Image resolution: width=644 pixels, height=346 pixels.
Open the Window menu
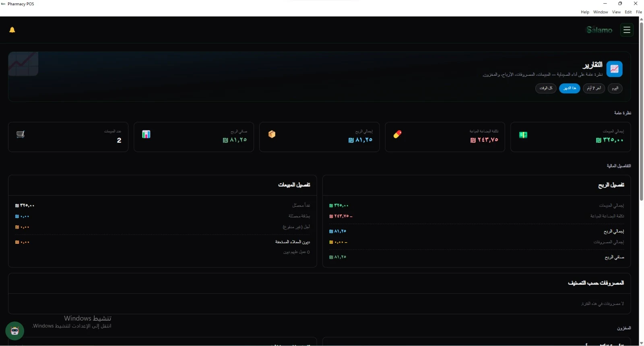601,12
